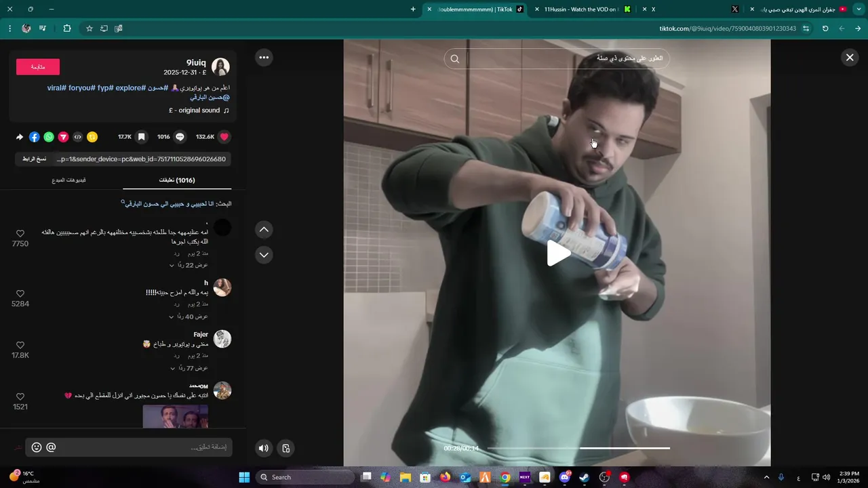Open the Windows Start menu
The image size is (868, 488).
(x=244, y=477)
